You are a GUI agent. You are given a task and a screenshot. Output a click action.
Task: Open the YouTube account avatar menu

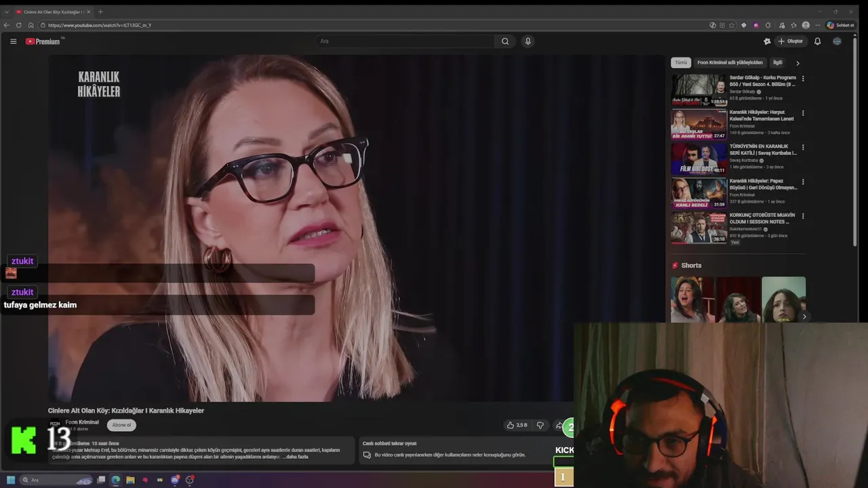pyautogui.click(x=837, y=41)
